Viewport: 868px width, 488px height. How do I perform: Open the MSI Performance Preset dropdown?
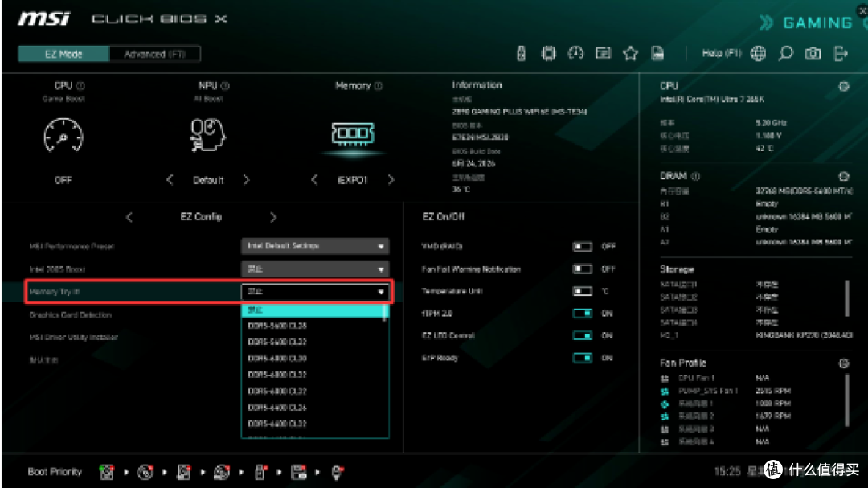pyautogui.click(x=315, y=246)
